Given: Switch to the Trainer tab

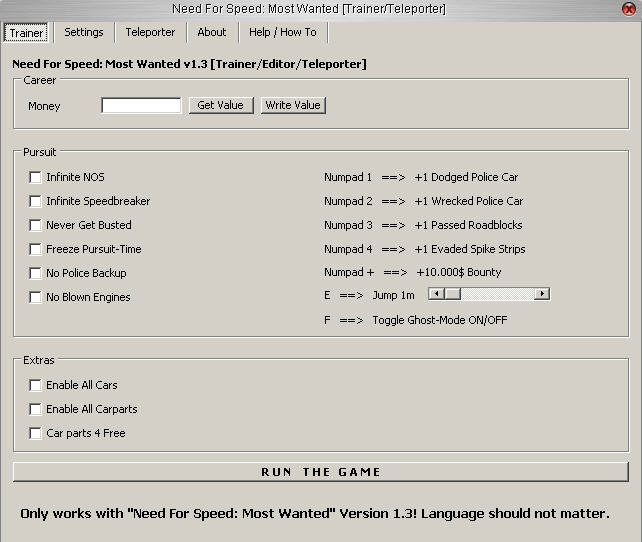Looking at the screenshot, I should (26, 33).
